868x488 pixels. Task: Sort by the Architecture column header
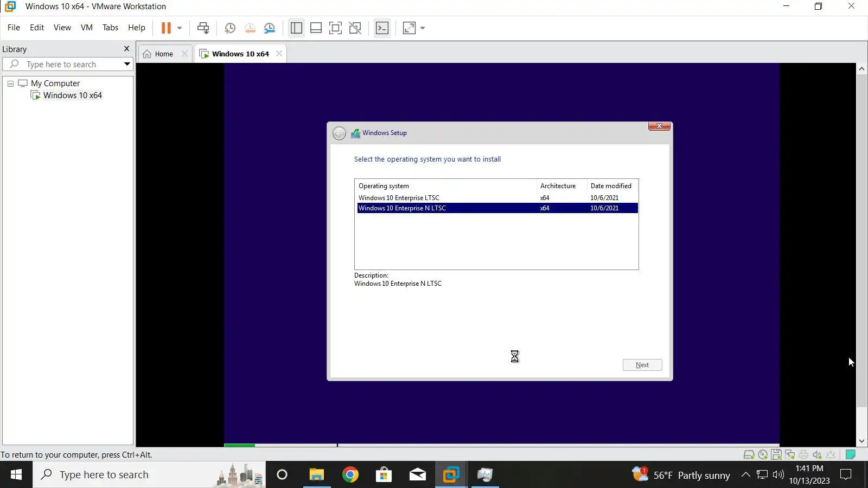(x=562, y=186)
